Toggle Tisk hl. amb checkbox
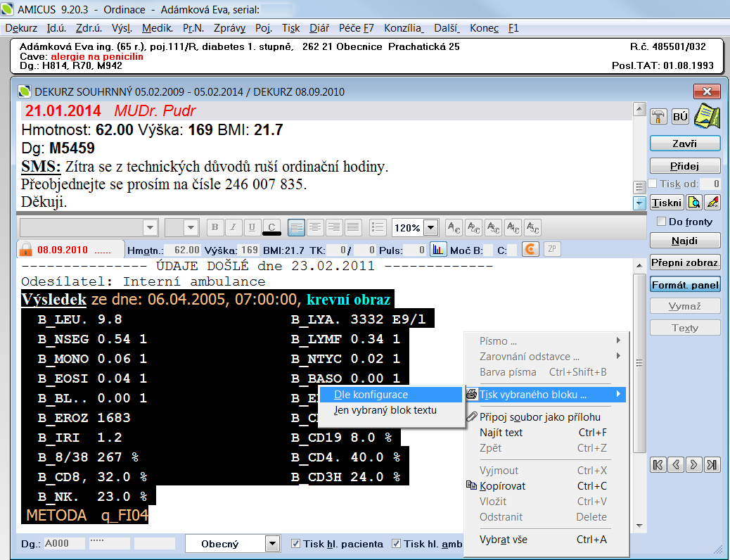This screenshot has height=560, width=730. [396, 544]
